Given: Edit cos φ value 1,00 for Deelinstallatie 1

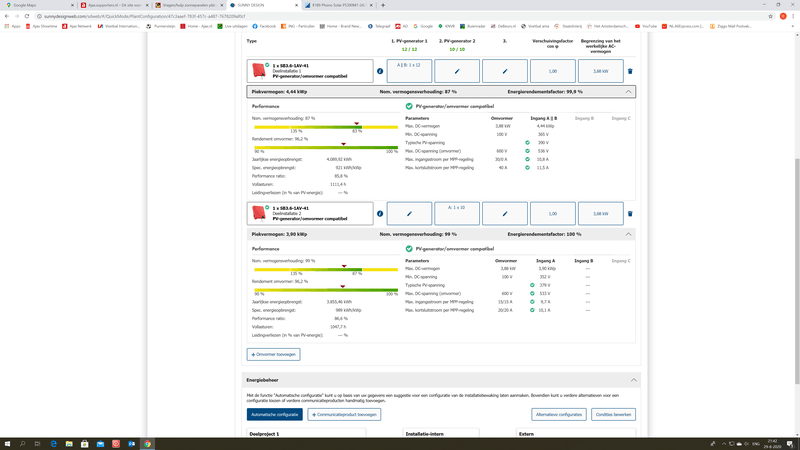Looking at the screenshot, I should (x=553, y=71).
